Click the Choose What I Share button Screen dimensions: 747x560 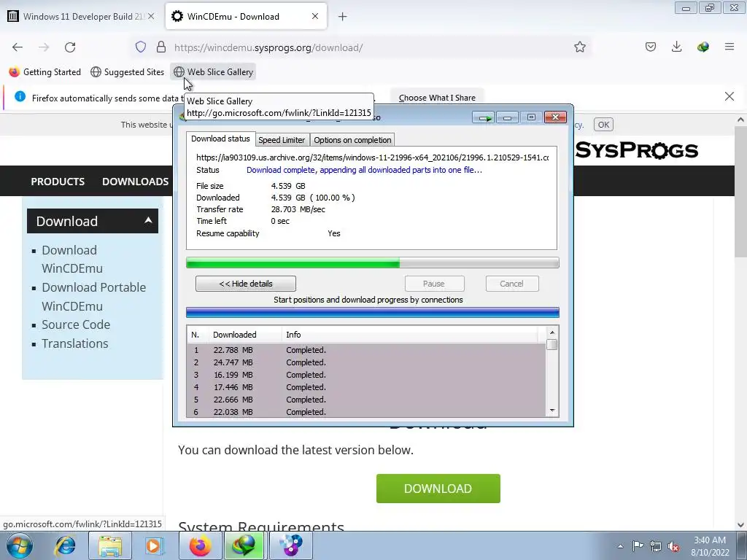[x=437, y=98]
